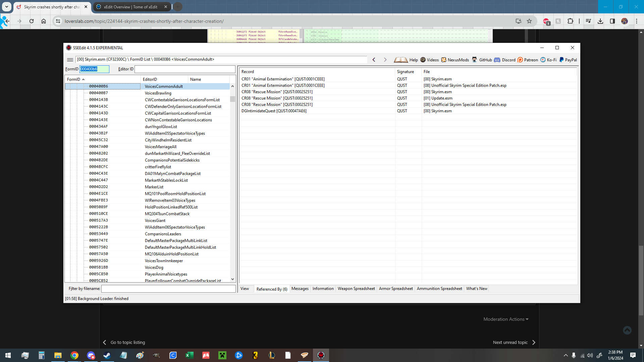644x362 pixels.
Task: Click Next unread topic link
Action: (514, 342)
